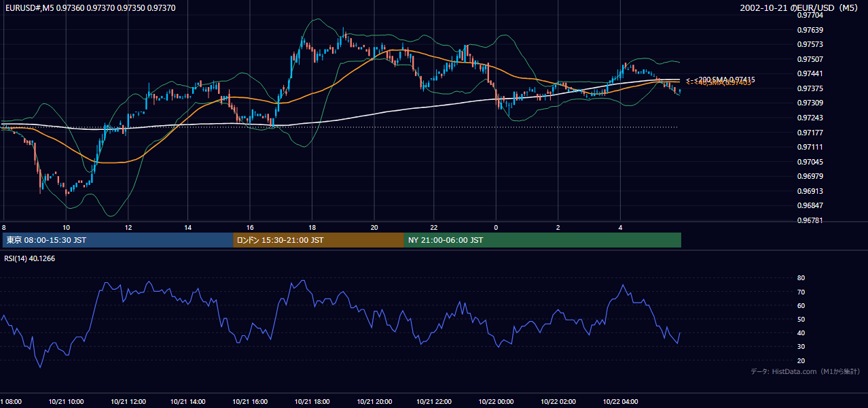
Task: Click price axis label 0.97441
Action: (x=810, y=73)
